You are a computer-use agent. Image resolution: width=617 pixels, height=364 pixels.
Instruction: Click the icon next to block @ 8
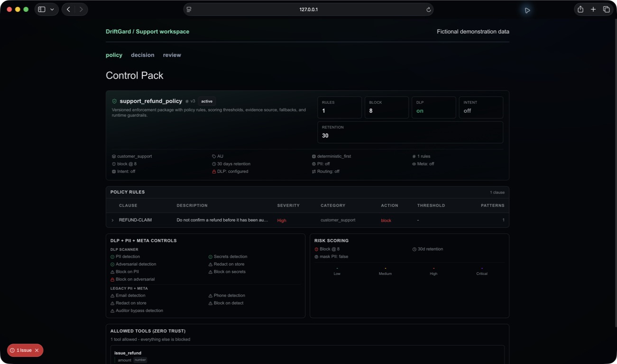coord(114,164)
